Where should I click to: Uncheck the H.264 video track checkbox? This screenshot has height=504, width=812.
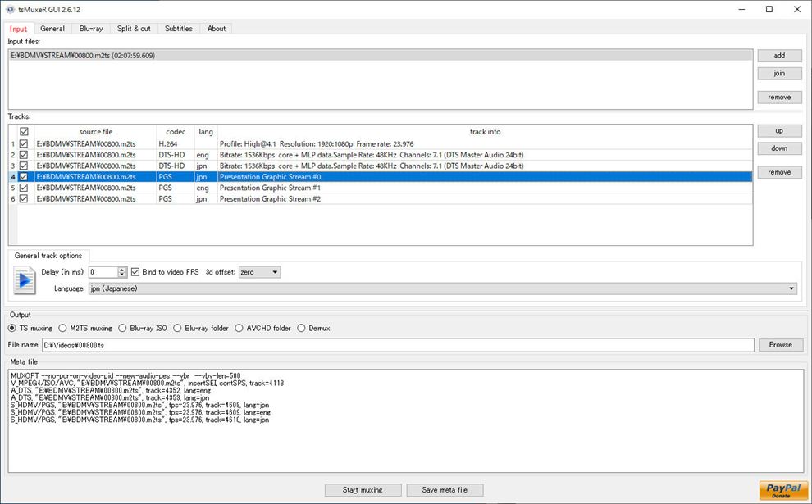[24, 143]
